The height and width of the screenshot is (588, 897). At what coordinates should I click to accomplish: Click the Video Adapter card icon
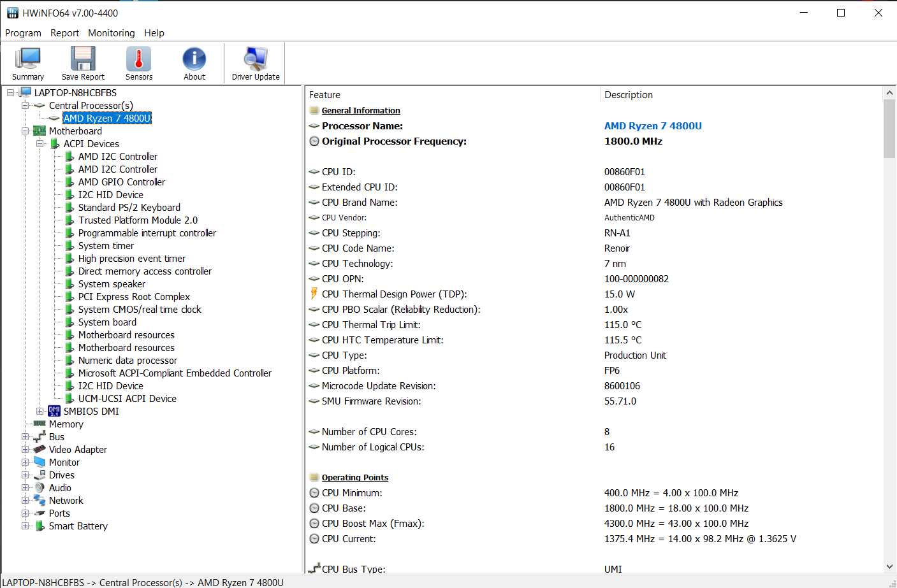click(40, 449)
